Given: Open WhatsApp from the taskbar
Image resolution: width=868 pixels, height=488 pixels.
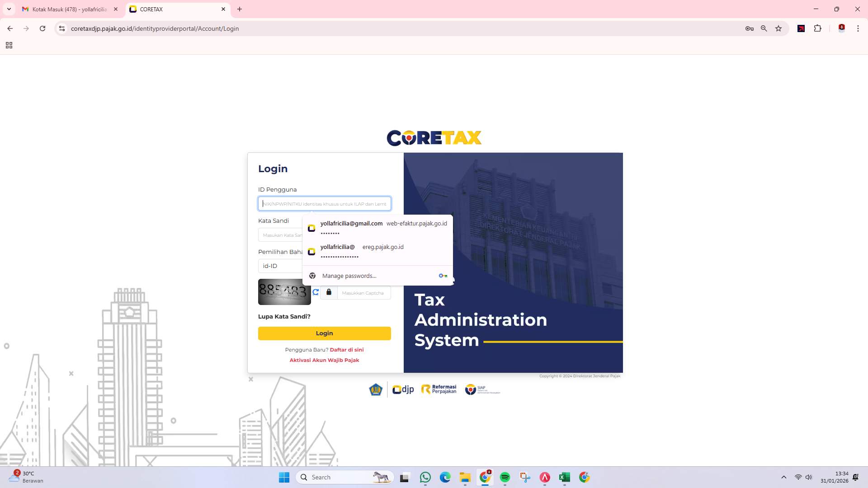Looking at the screenshot, I should pyautogui.click(x=425, y=477).
